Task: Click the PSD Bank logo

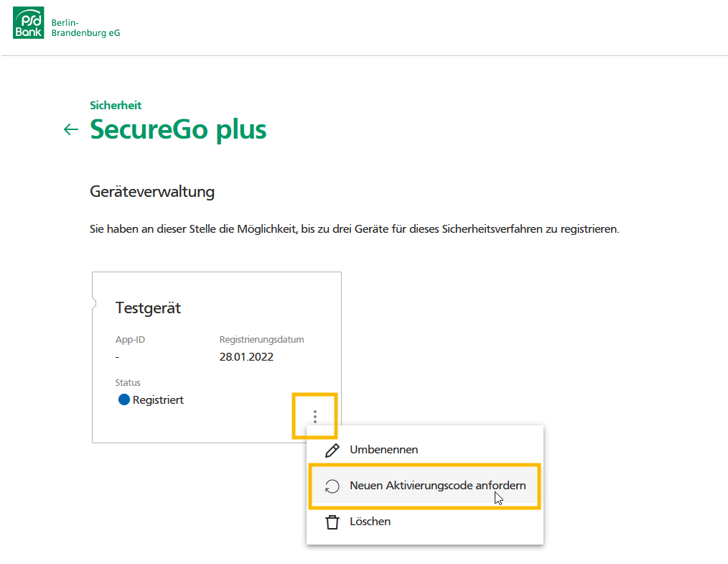Action: pos(28,22)
